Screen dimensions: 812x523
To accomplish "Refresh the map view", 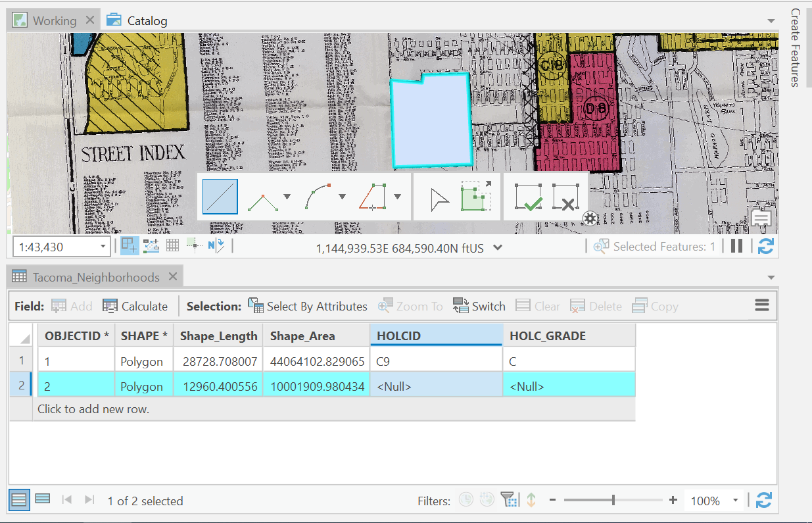I will point(765,246).
